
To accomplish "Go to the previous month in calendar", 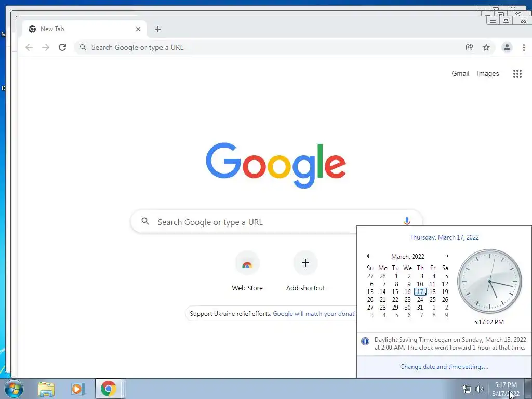I will click(368, 256).
